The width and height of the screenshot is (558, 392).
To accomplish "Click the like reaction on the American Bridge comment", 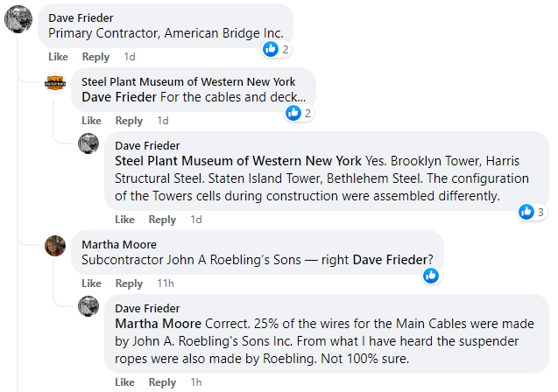I will coord(276,49).
